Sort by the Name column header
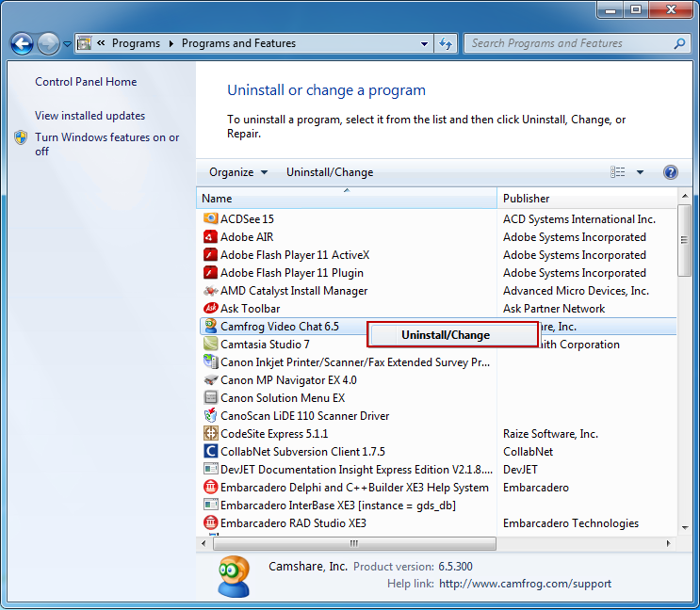The width and height of the screenshot is (700, 610). click(x=347, y=198)
